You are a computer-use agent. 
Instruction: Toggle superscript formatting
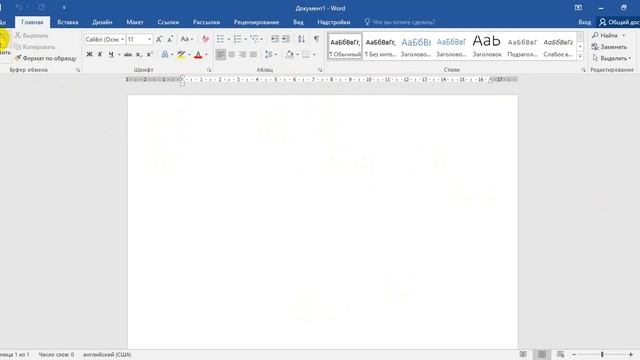pyautogui.click(x=149, y=54)
